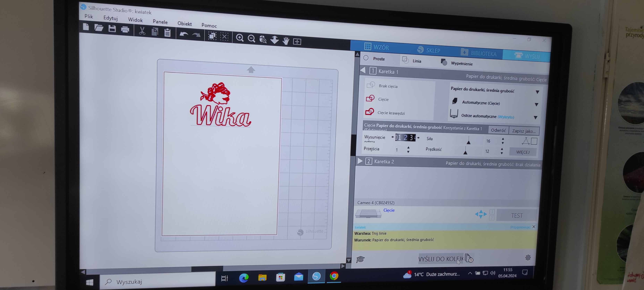Switch to the WZÓR tab
The width and height of the screenshot is (644, 290).
pos(377,47)
